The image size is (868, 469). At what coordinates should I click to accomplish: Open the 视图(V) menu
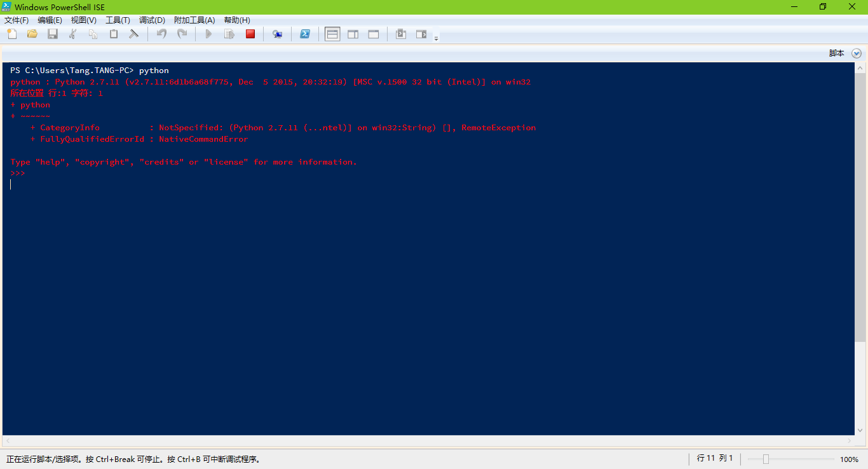(x=84, y=20)
